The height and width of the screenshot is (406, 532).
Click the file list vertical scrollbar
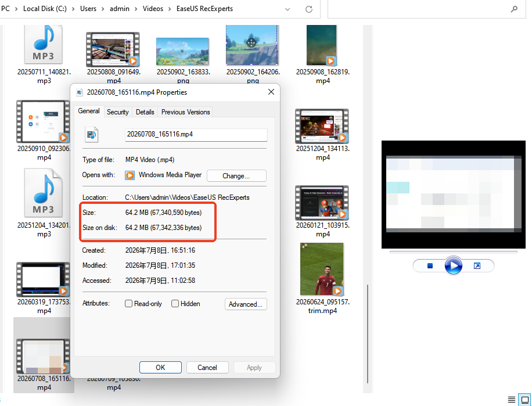point(368,334)
